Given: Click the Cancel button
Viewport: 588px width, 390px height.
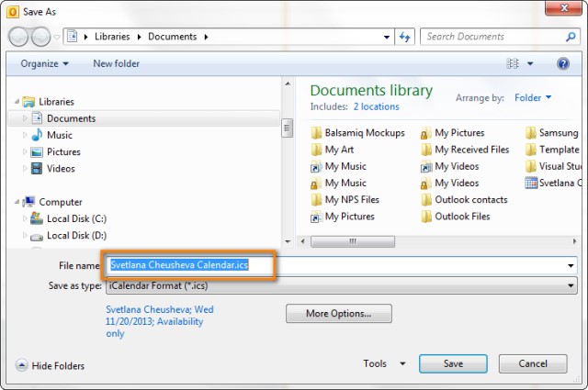Looking at the screenshot, I should (533, 363).
